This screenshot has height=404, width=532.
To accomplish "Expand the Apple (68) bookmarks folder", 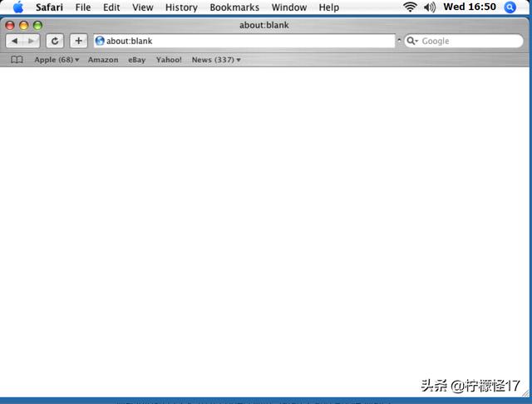I will 57,60.
